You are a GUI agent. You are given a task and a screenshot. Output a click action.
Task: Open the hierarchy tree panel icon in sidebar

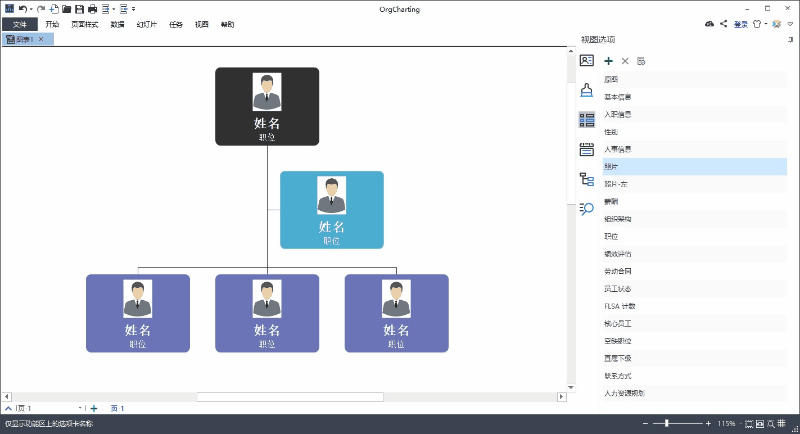[x=587, y=179]
